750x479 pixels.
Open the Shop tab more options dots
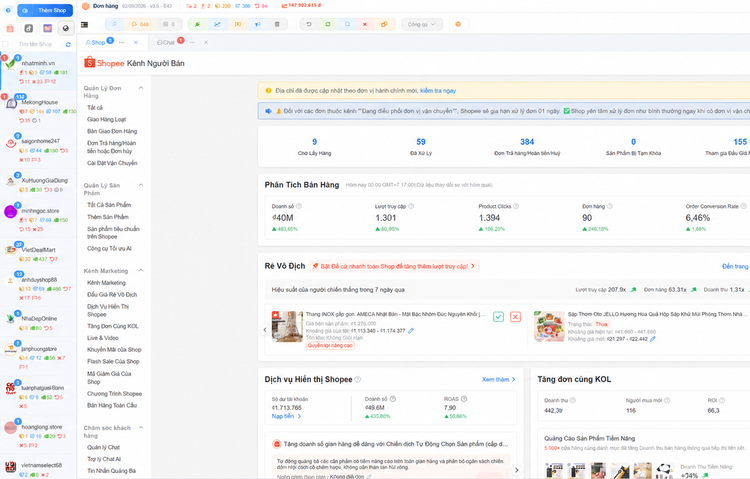pos(121,43)
